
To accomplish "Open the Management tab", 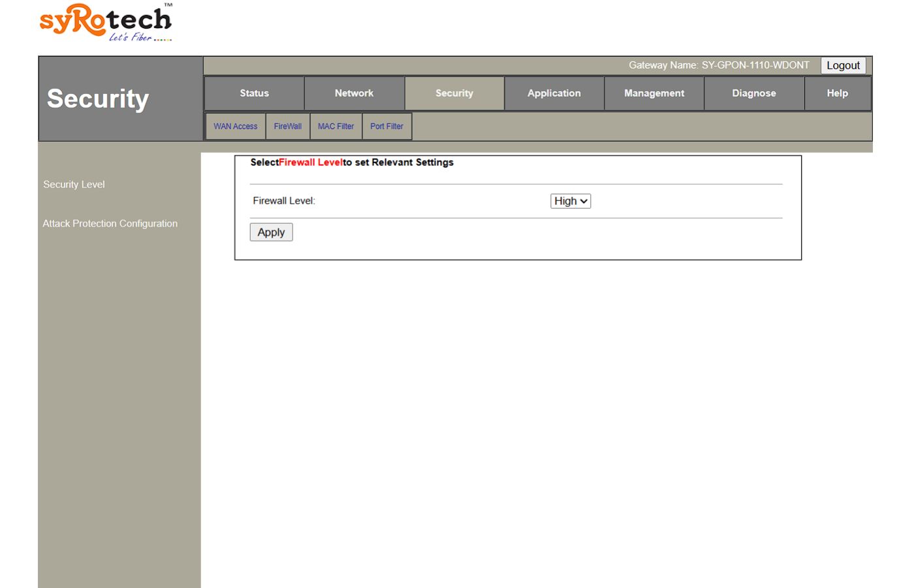I will [654, 93].
